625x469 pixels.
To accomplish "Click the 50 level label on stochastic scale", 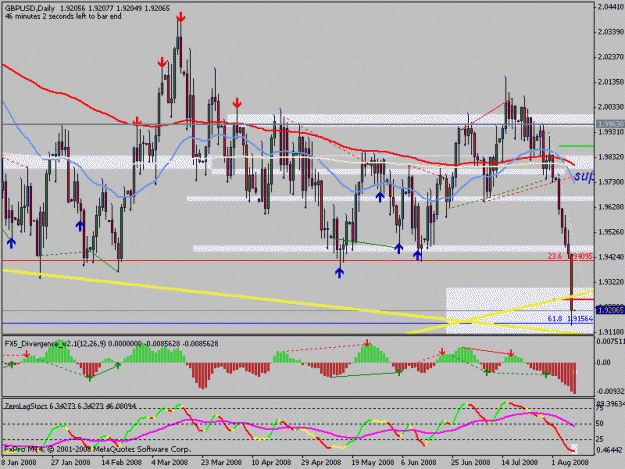I will [x=600, y=423].
